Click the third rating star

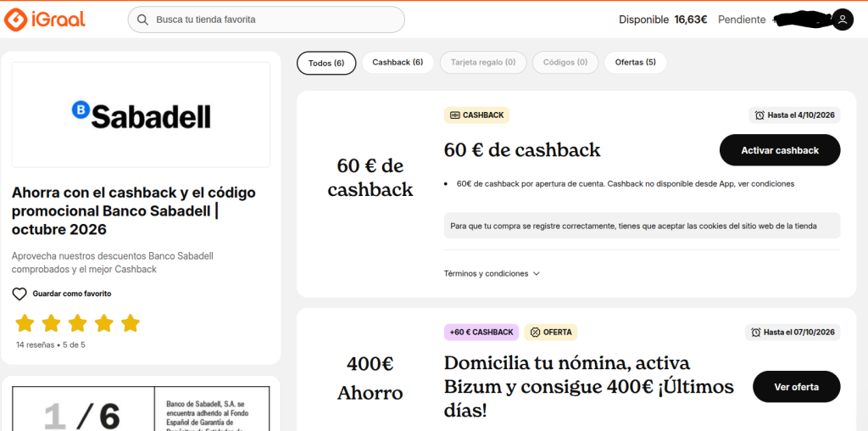(x=77, y=323)
